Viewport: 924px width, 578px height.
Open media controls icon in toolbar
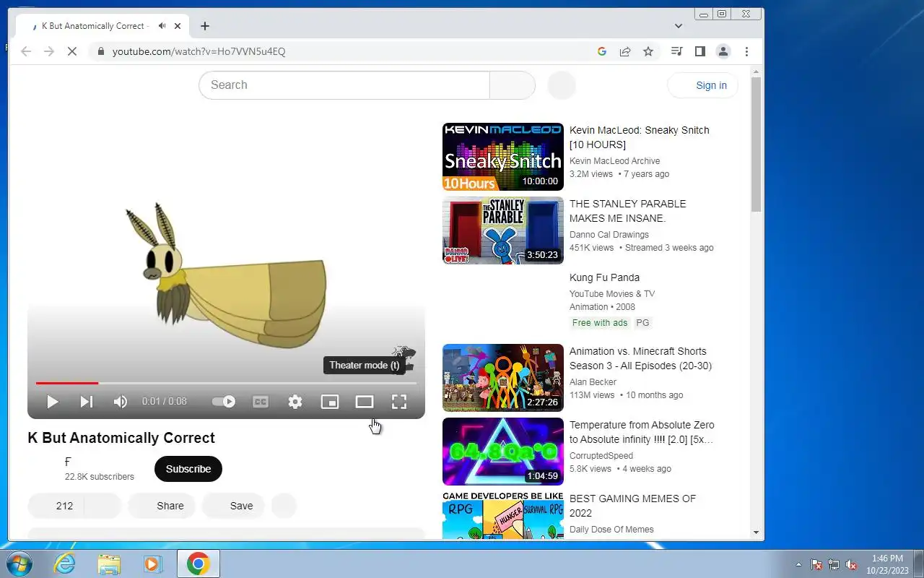click(x=676, y=51)
